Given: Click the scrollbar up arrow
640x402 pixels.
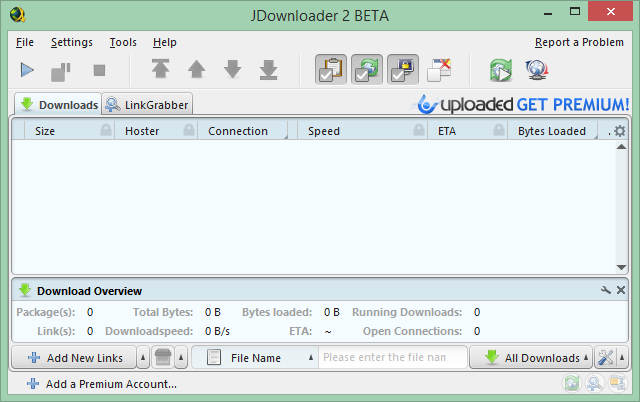Looking at the screenshot, I should click(x=621, y=147).
